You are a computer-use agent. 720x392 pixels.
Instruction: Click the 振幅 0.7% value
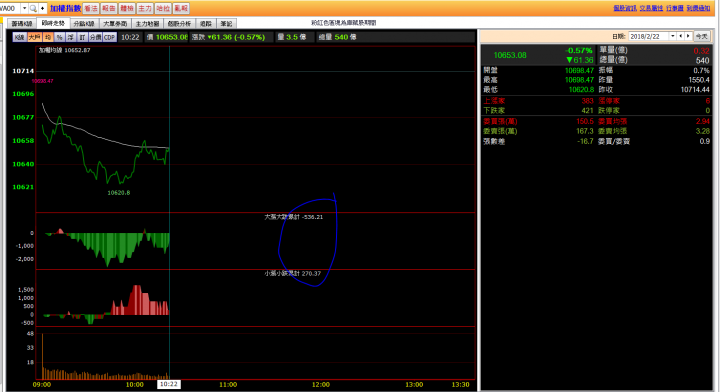coord(701,70)
